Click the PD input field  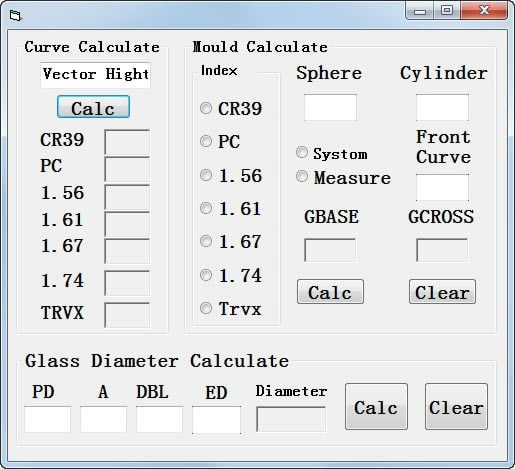point(47,419)
